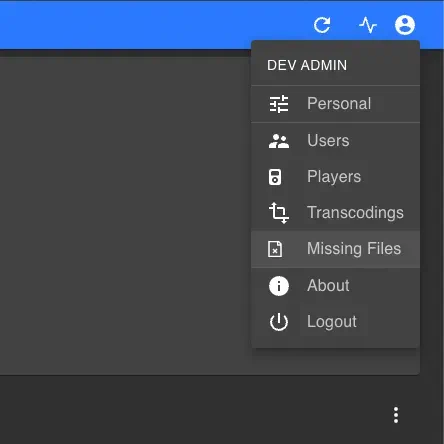
Task: Click the transform icon beside Transcodings
Action: (x=279, y=213)
